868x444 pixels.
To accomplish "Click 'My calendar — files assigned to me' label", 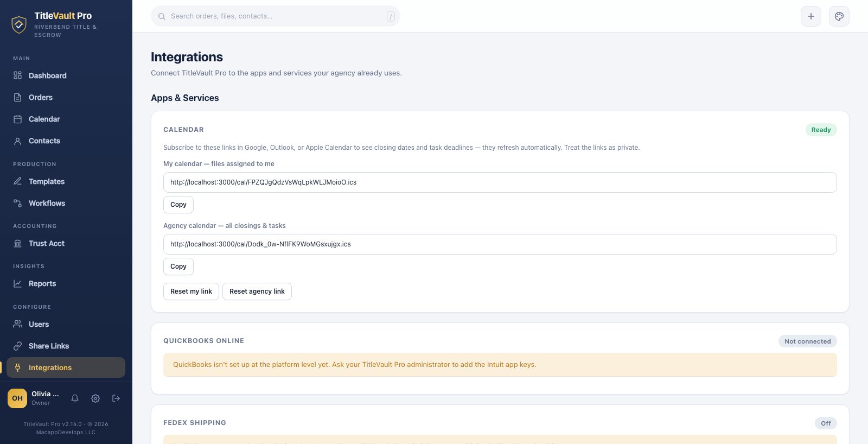I will click(219, 164).
